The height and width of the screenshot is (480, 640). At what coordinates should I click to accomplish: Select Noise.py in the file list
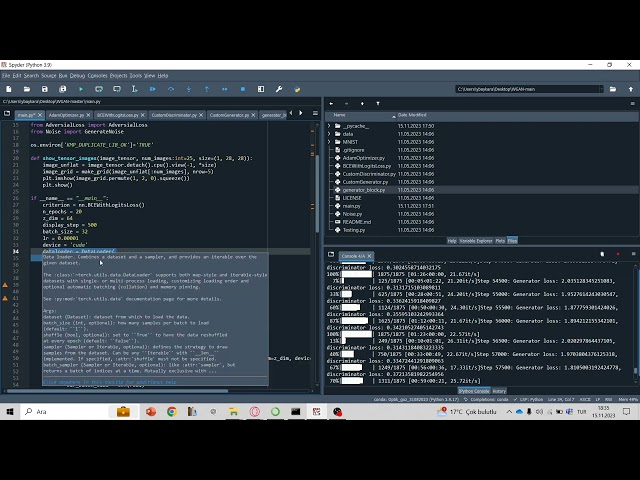pos(352,214)
